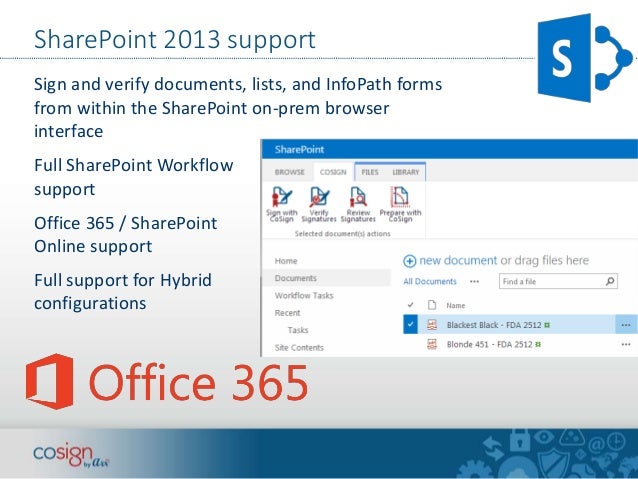The height and width of the screenshot is (479, 638).
Task: Toggle the select-all checkmark header
Action: (x=410, y=305)
